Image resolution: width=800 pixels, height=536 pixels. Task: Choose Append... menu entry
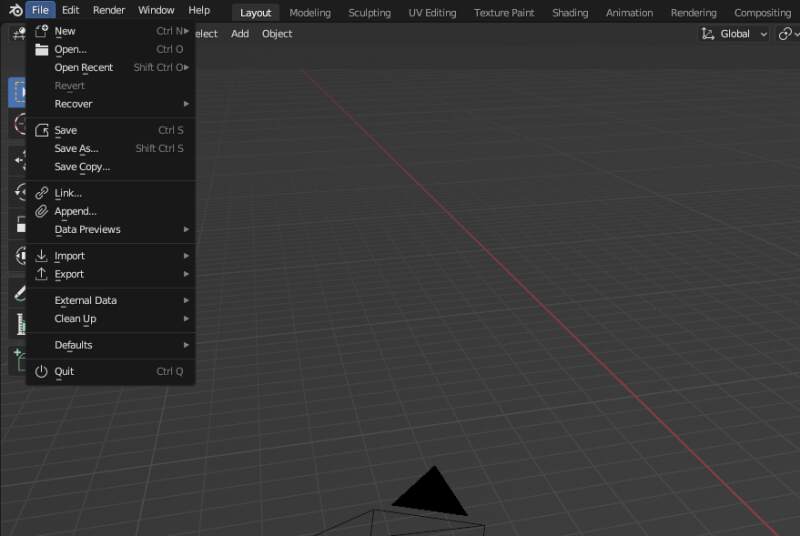point(111,211)
